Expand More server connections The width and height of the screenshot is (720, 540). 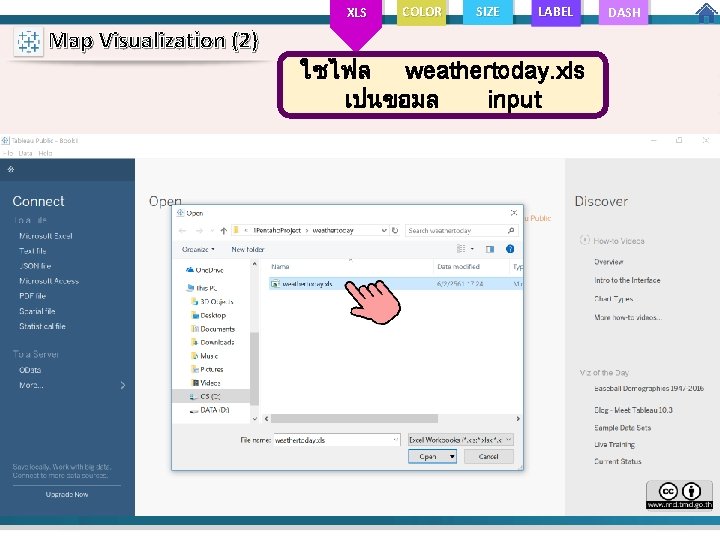click(71, 385)
